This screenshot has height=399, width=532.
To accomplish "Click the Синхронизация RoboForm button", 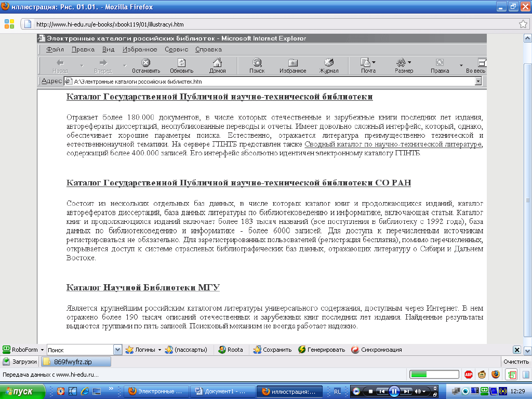I will pos(377,350).
